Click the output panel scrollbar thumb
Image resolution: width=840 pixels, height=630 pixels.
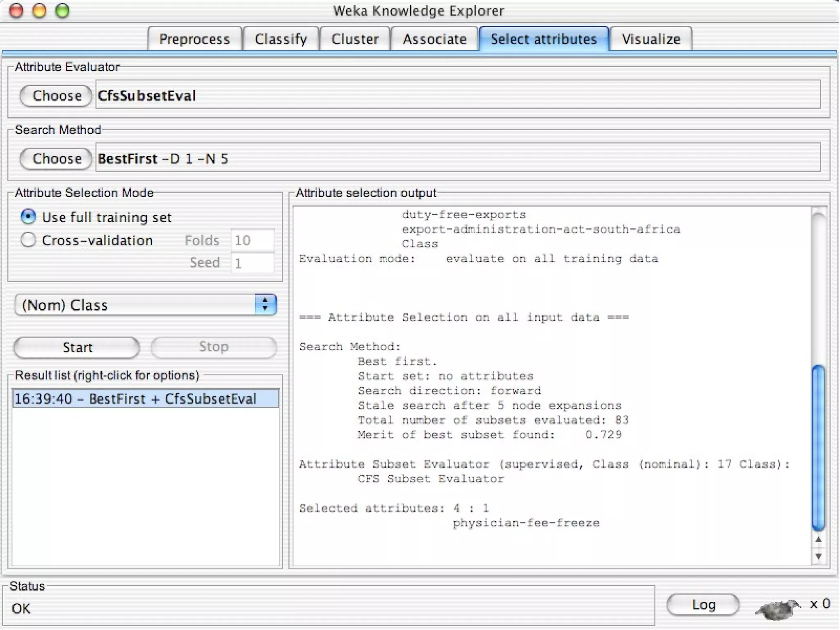click(x=818, y=447)
